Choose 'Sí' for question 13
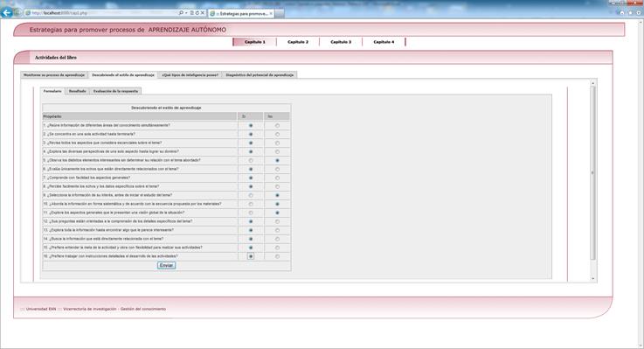 [x=251, y=230]
